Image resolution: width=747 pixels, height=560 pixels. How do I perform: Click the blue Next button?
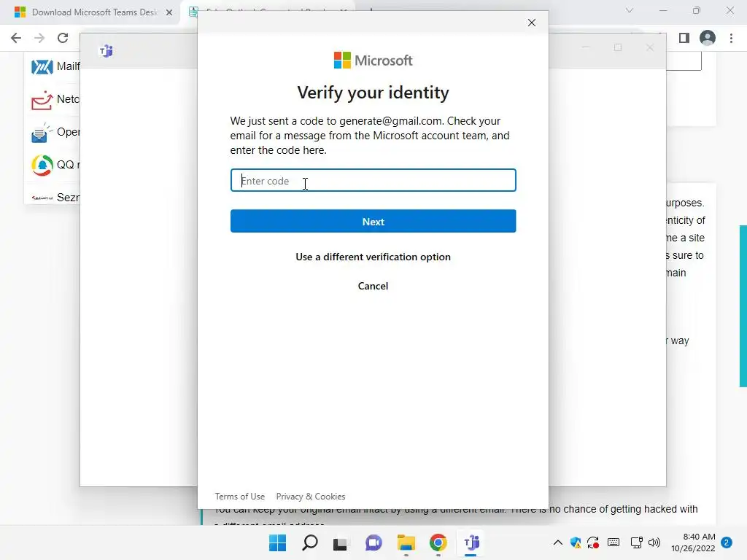(x=373, y=222)
